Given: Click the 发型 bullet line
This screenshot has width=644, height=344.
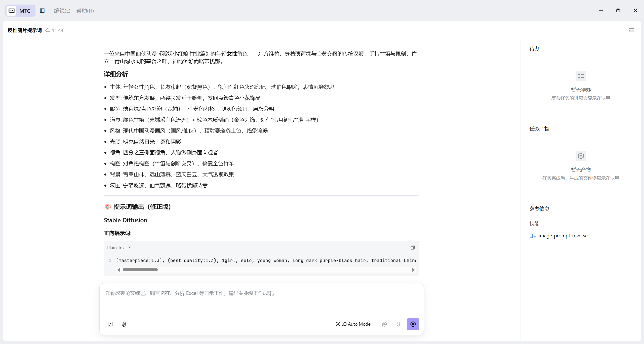Looking at the screenshot, I should (x=185, y=98).
